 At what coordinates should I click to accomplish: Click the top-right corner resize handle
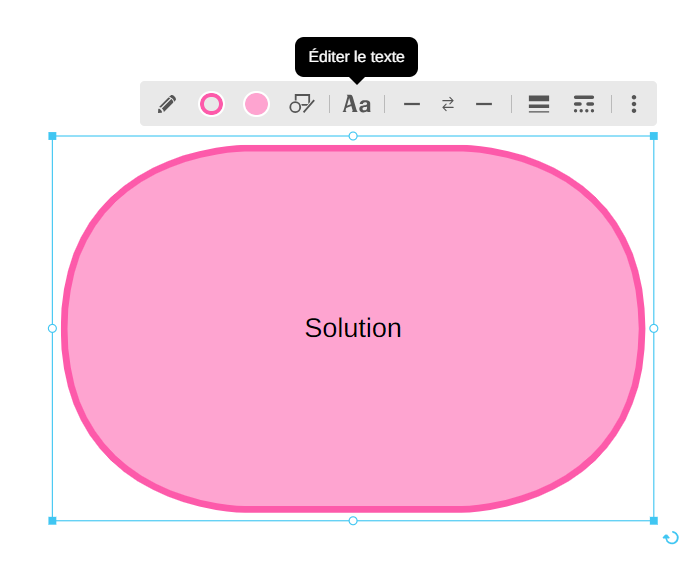point(654,136)
